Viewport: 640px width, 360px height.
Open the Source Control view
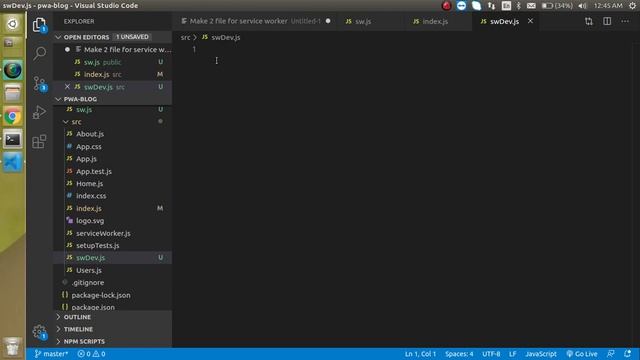click(39, 84)
